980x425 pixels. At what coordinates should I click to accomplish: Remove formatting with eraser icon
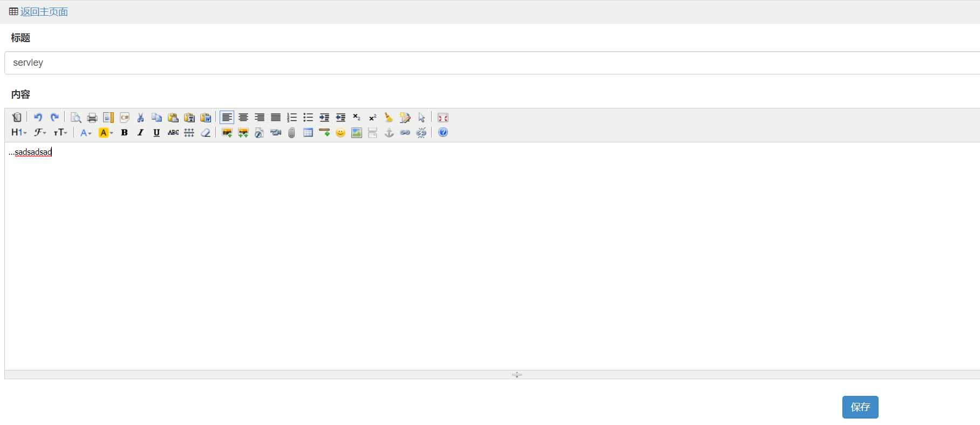tap(206, 132)
